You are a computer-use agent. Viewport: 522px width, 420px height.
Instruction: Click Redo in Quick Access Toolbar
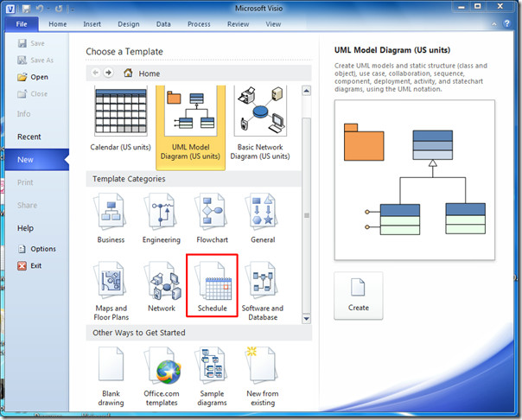click(59, 9)
